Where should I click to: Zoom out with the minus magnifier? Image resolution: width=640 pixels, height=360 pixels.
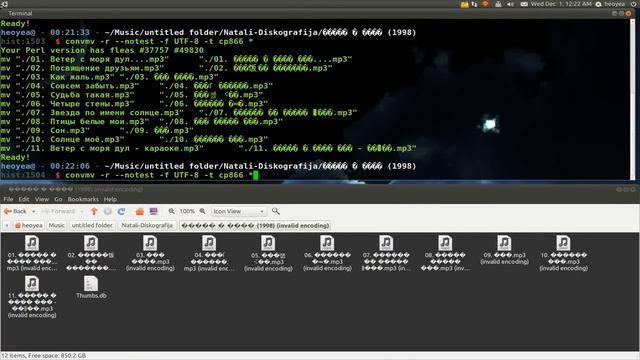(x=171, y=211)
